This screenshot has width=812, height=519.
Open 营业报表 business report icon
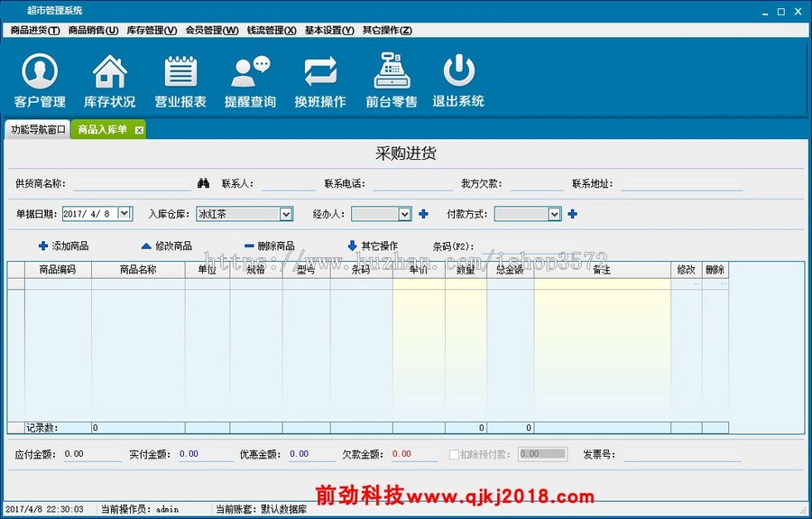[180, 81]
